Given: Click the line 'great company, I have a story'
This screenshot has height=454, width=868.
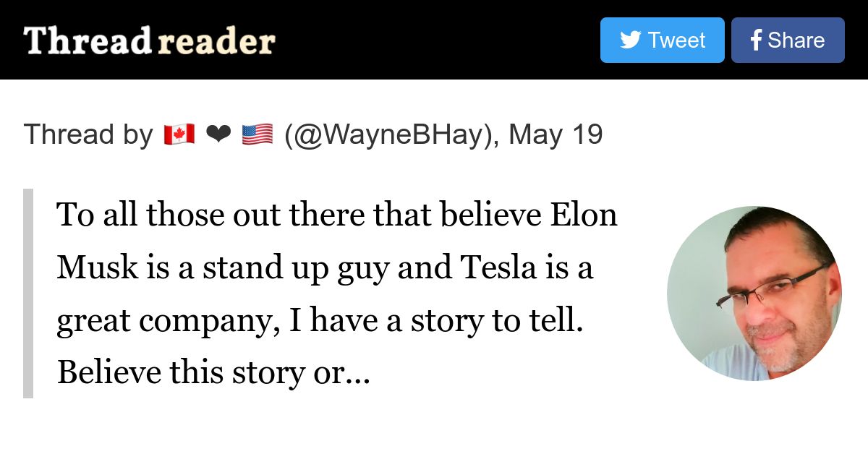Looking at the screenshot, I should (320, 320).
